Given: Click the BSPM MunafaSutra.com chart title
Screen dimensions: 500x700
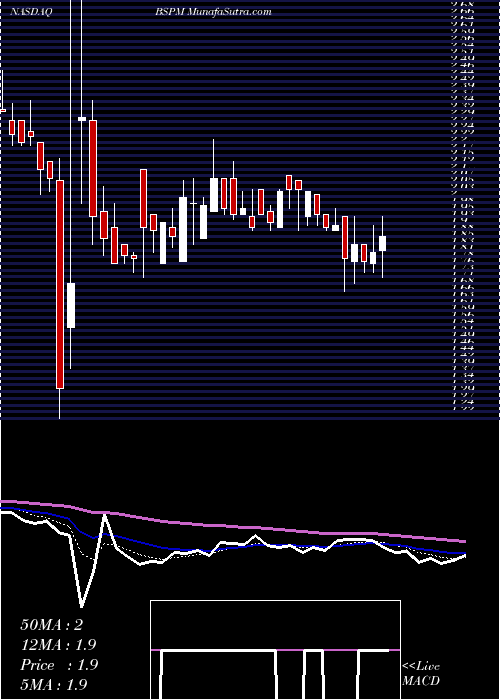Looking at the screenshot, I should tap(213, 12).
